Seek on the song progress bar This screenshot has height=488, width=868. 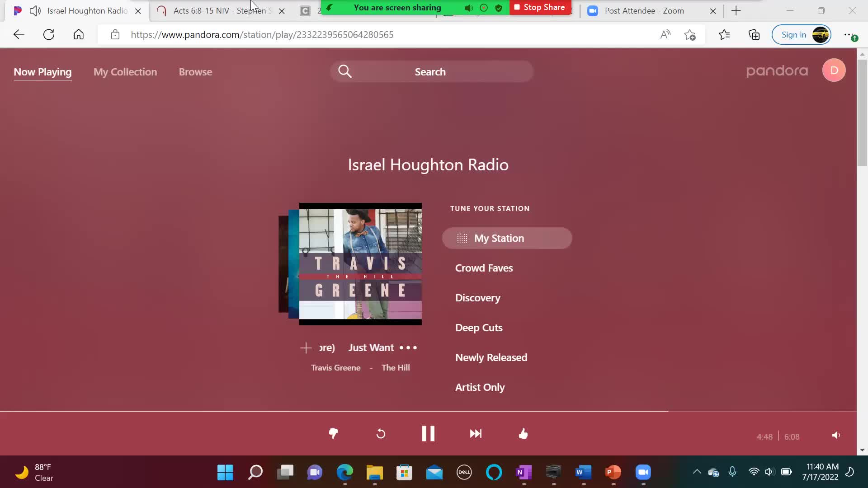428,412
